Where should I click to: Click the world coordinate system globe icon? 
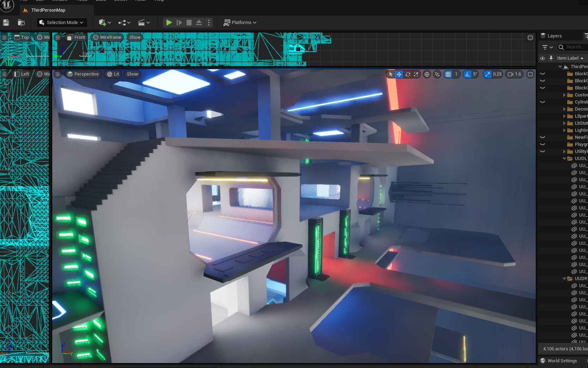coord(427,74)
